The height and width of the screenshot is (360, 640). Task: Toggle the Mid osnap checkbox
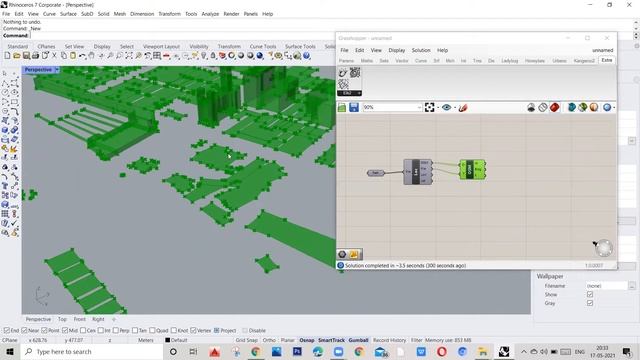click(x=65, y=330)
